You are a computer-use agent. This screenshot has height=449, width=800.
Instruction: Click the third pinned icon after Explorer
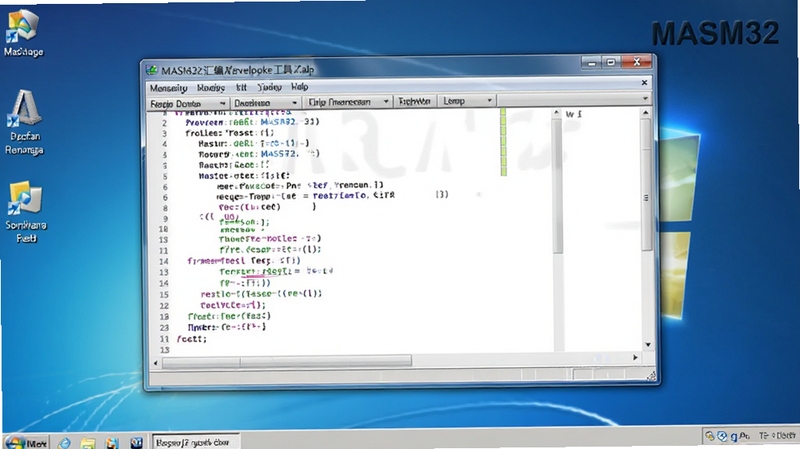pos(112,443)
